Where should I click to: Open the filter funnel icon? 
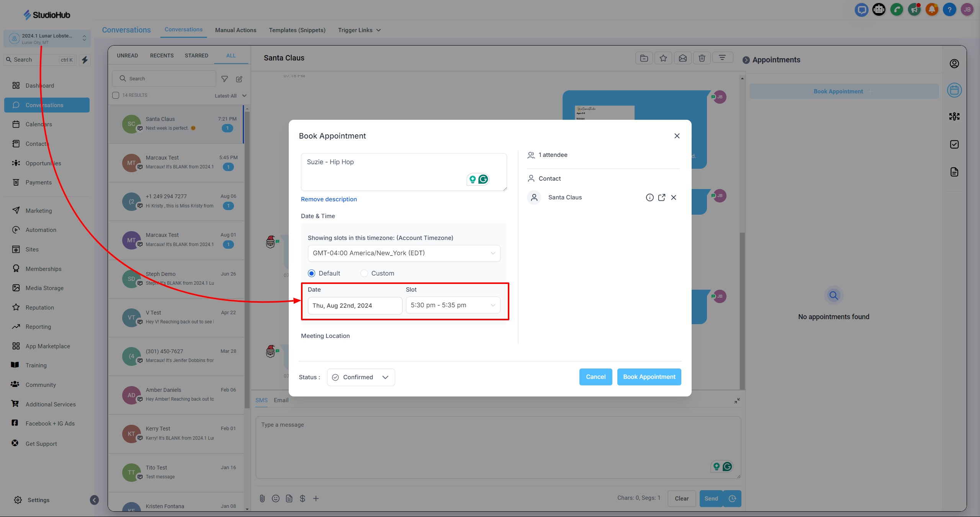[x=225, y=79]
